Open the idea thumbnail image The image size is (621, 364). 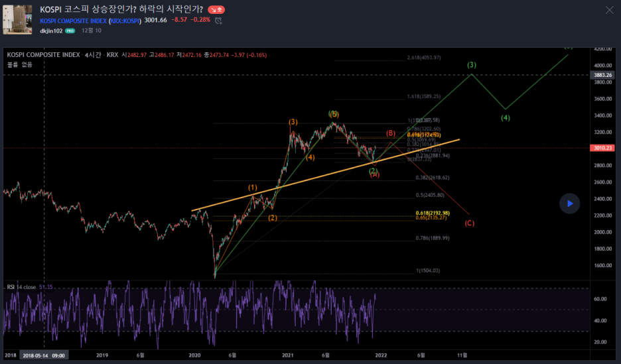[17, 19]
